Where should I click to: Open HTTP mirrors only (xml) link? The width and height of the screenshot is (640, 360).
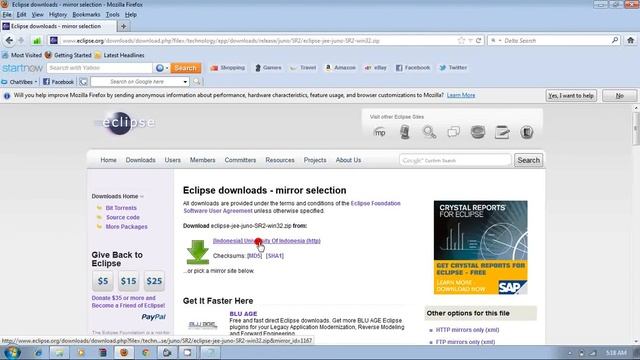click(x=467, y=330)
